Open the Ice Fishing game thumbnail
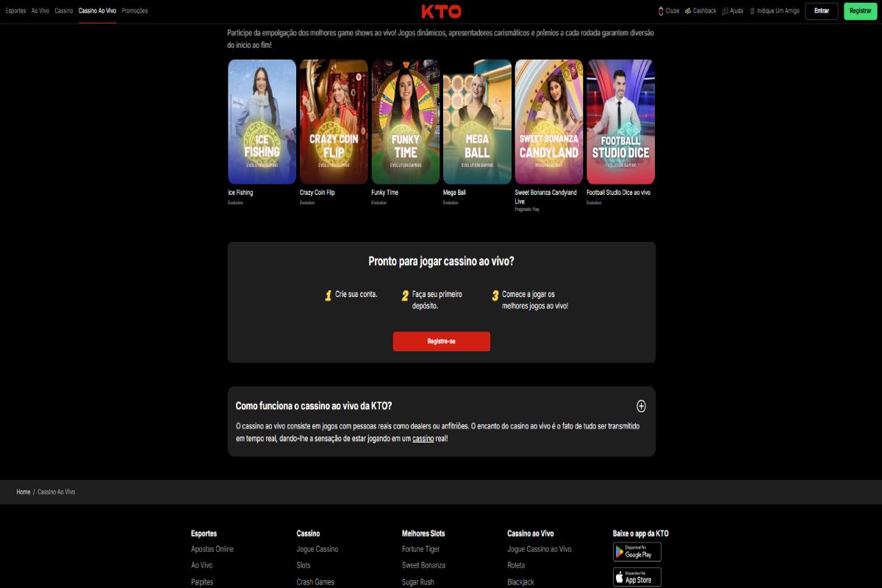This screenshot has height=588, width=882. tap(262, 122)
